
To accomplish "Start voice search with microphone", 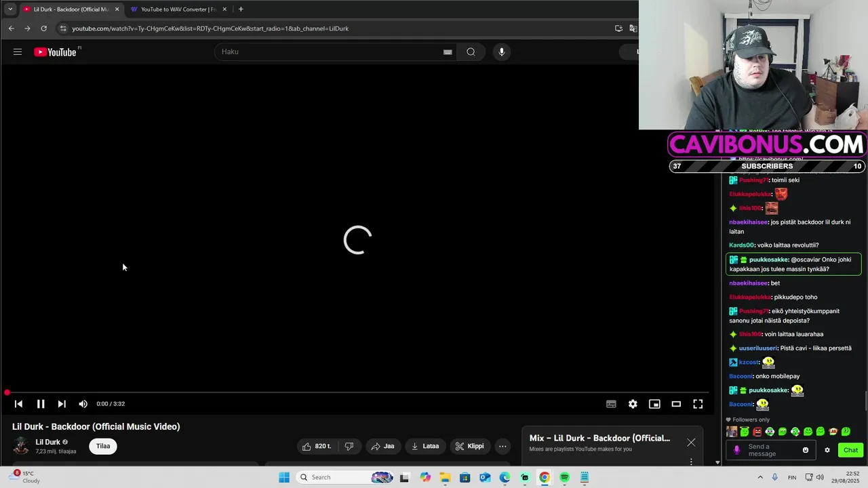I will click(502, 52).
